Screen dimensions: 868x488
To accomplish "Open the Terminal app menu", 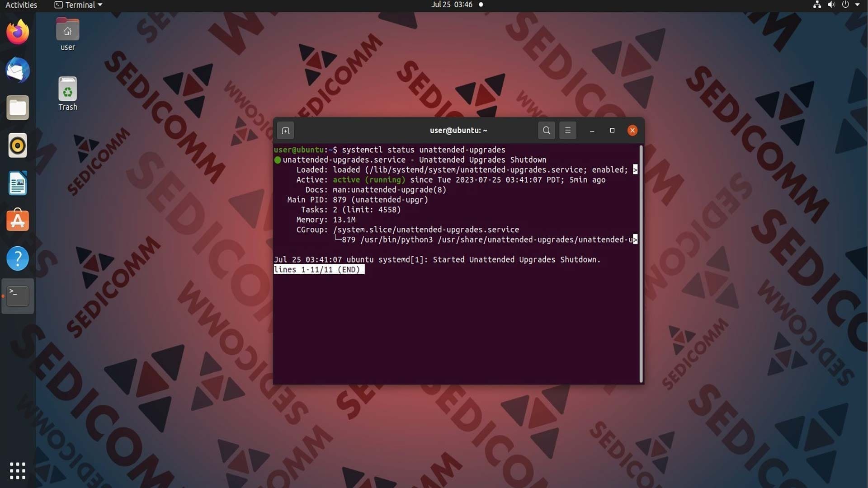I will click(x=78, y=5).
